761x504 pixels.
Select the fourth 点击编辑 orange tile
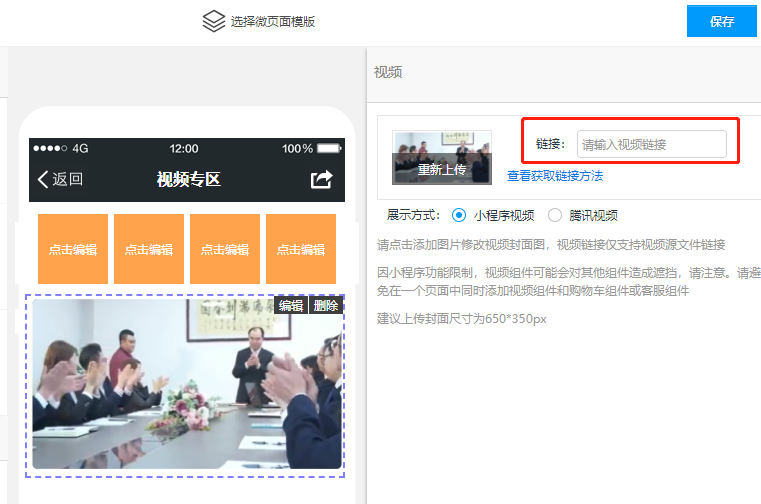coord(301,249)
